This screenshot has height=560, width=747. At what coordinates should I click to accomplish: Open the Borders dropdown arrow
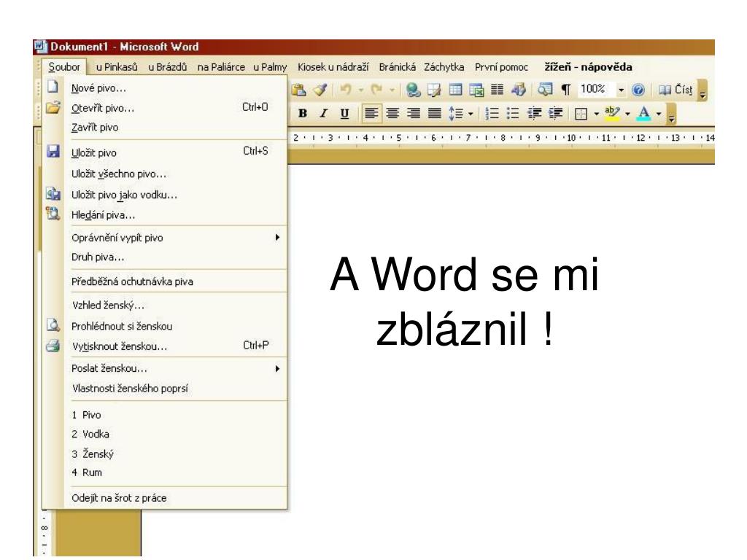coord(596,114)
